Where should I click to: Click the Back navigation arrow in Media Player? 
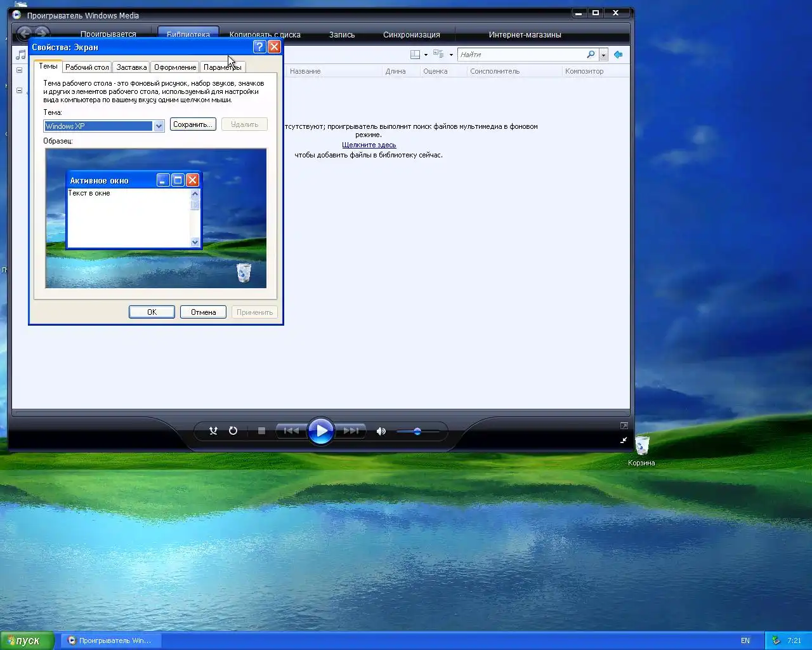(24, 33)
